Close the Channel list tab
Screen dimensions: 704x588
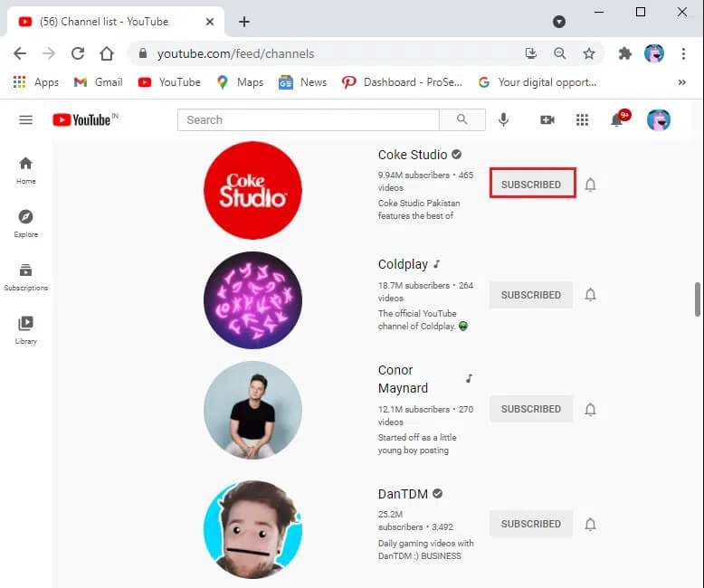pos(210,22)
